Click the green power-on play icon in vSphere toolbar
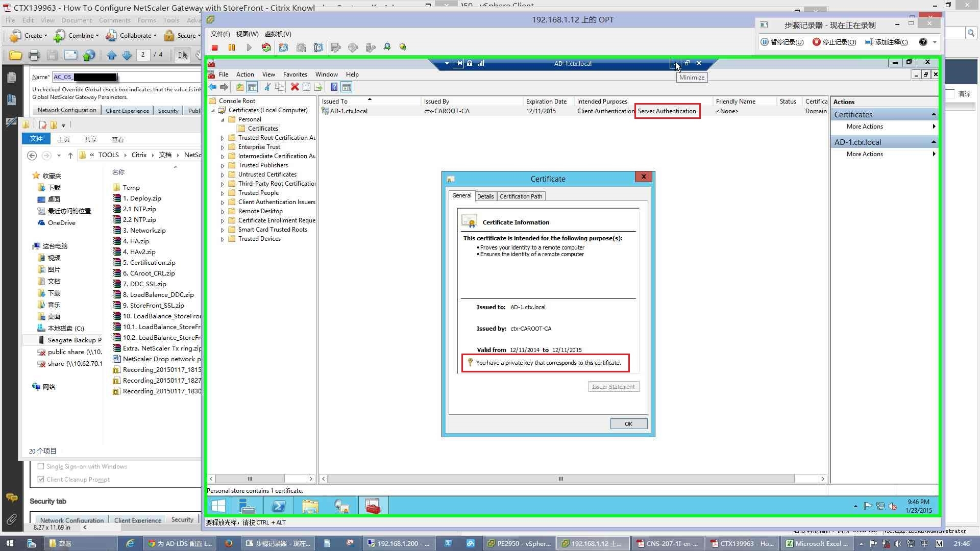This screenshot has height=551, width=980. pyautogui.click(x=249, y=47)
